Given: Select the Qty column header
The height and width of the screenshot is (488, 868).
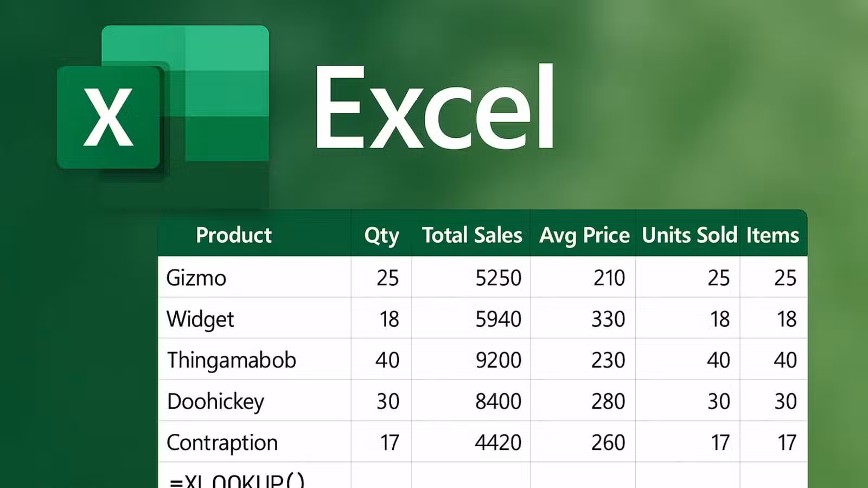Looking at the screenshot, I should coord(381,235).
